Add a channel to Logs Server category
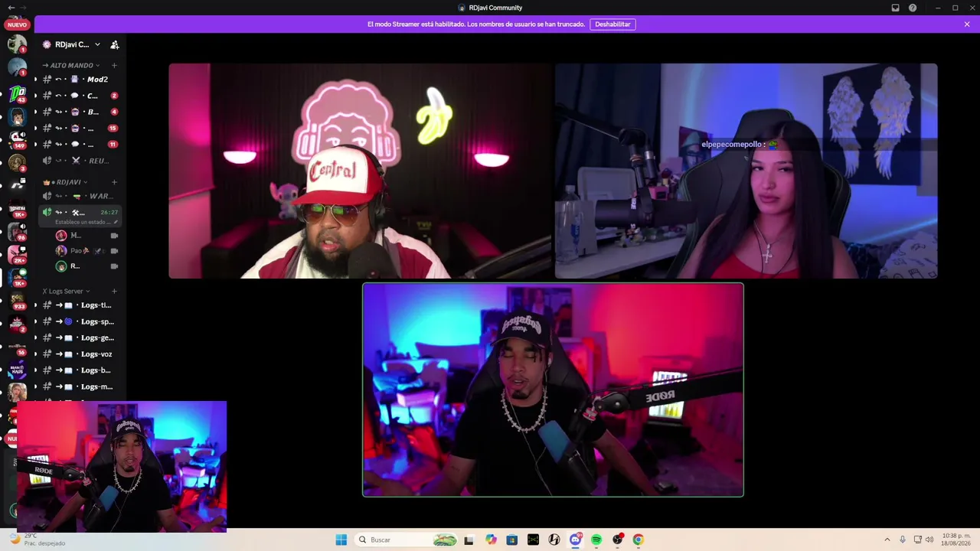Image resolution: width=980 pixels, height=551 pixels. tap(114, 291)
